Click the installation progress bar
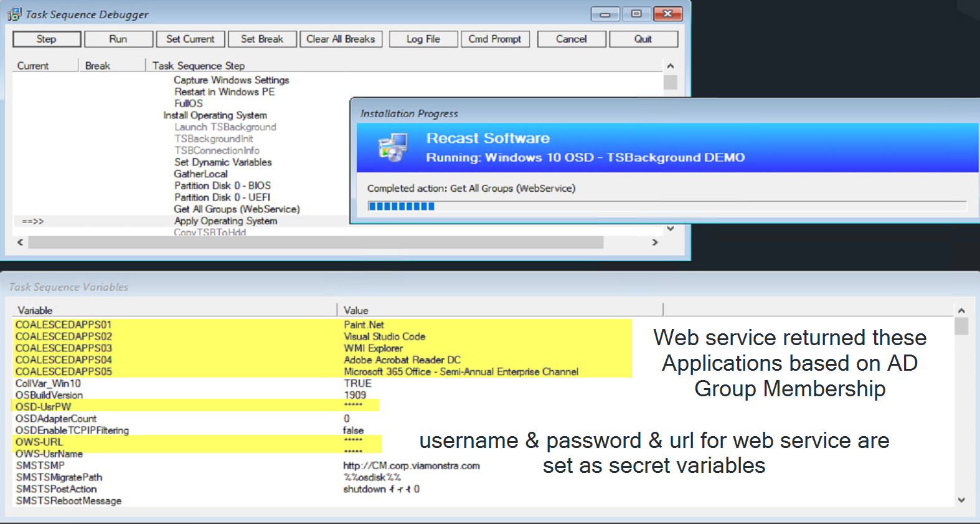 tap(667, 206)
